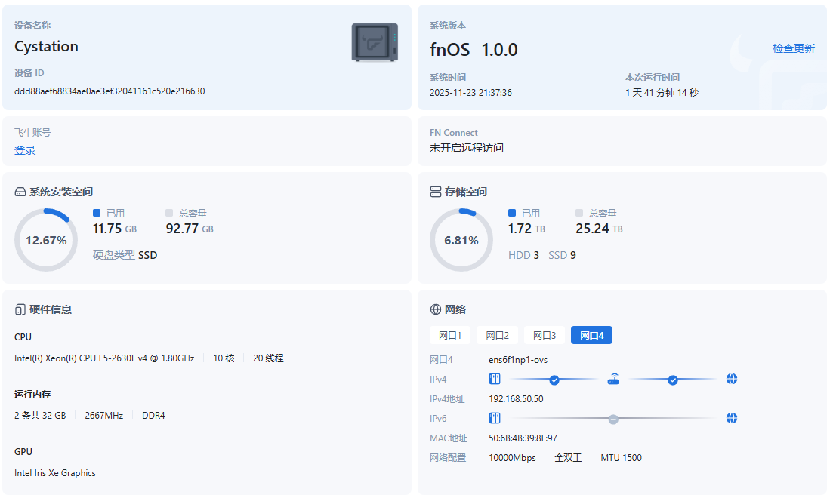833x504 pixels.
Task: Click the 25.24 TB total capacity value
Action: coord(599,229)
